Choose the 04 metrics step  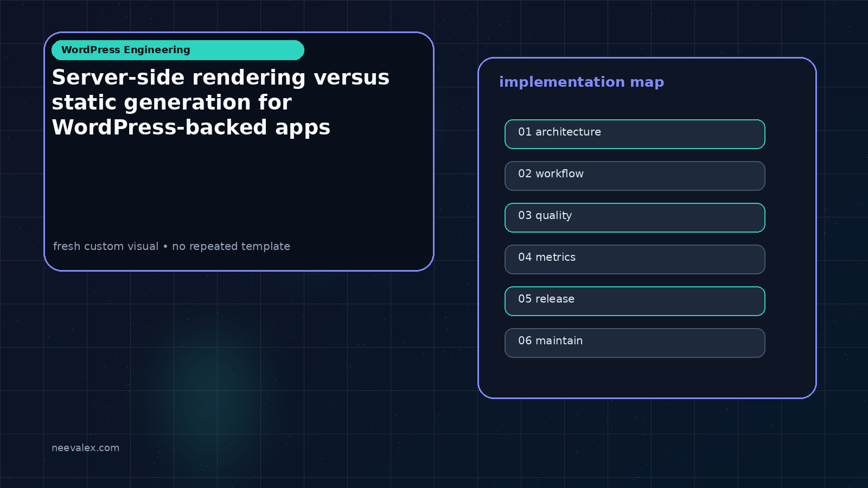[635, 259]
